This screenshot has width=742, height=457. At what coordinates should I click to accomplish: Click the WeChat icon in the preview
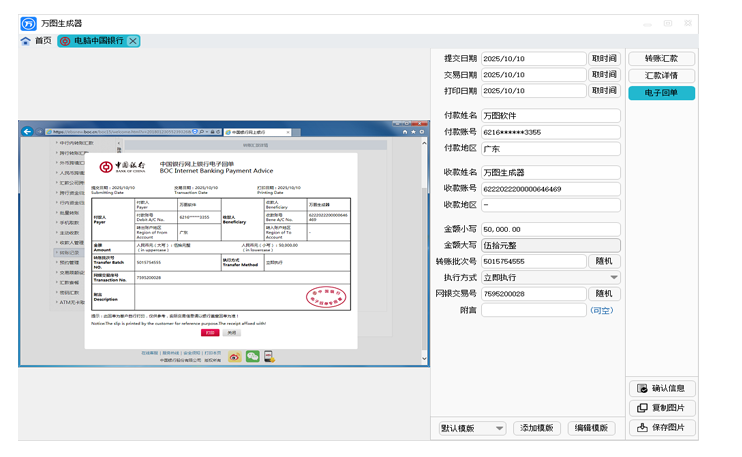tap(252, 356)
